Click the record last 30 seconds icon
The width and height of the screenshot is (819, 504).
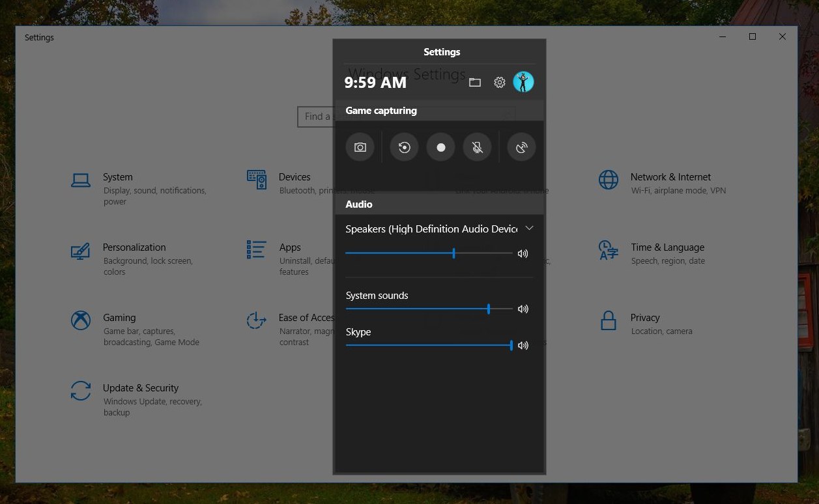coord(404,147)
